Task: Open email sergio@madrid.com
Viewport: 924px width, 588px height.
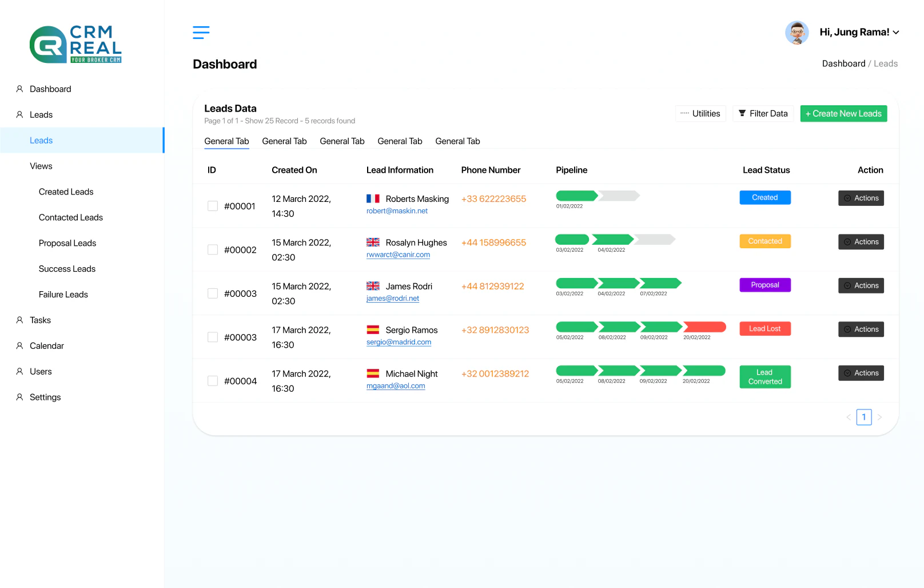Action: (399, 342)
